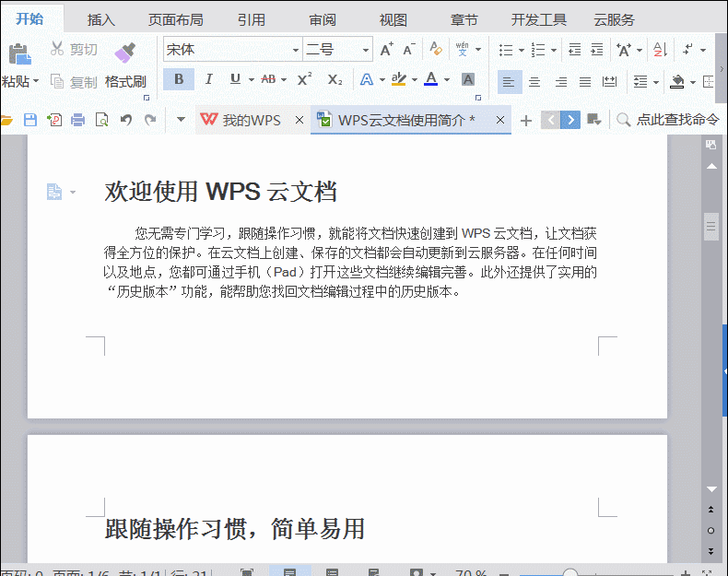The width and height of the screenshot is (728, 576).
Task: Close the 我的WPS tab
Action: [299, 120]
